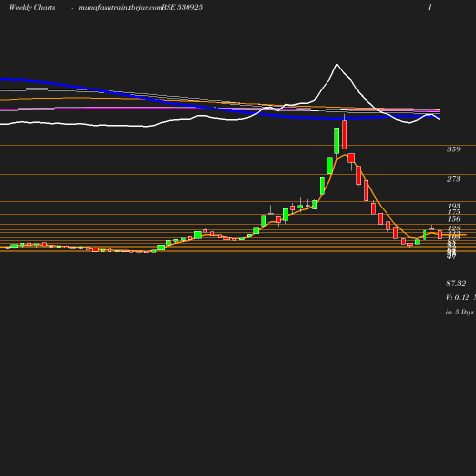This screenshot has height=476, width=476.
Task: Click the 'BSE 530925' stock code text
Action: [182, 7]
